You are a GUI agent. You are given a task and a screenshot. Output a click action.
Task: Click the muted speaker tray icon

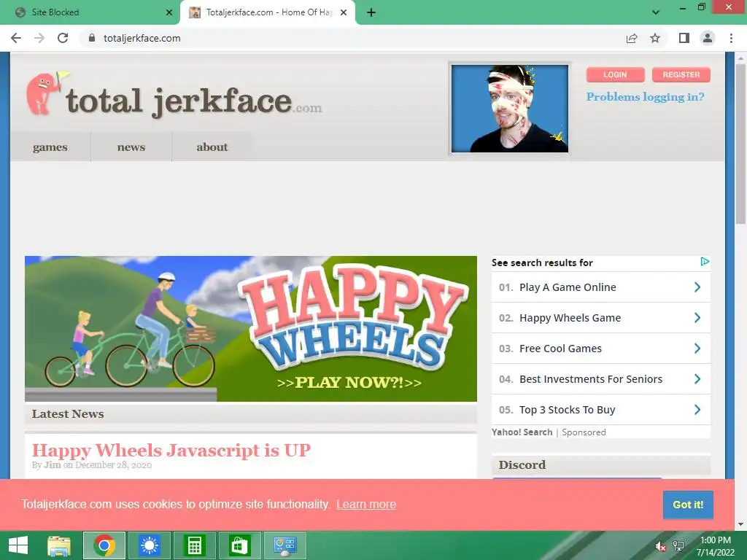(x=661, y=547)
